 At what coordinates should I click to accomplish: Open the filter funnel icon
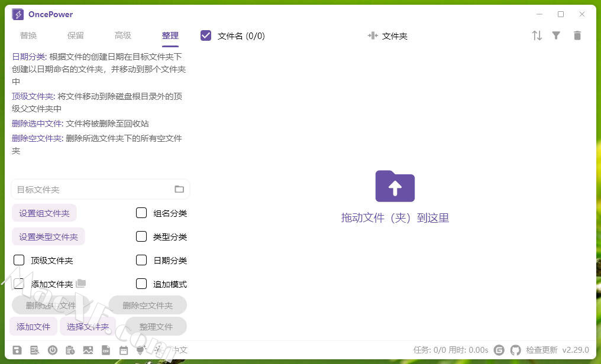pyautogui.click(x=556, y=35)
